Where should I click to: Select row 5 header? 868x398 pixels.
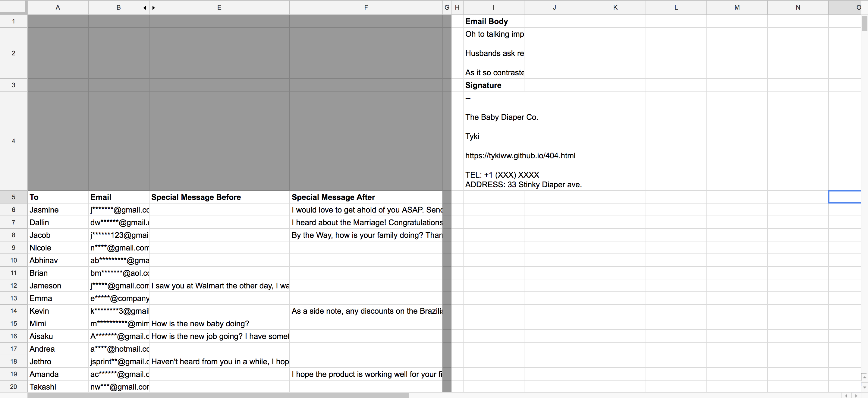14,197
